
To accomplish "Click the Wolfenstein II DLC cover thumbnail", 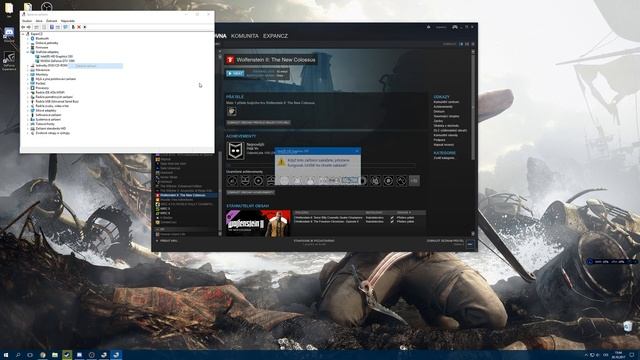I will point(258,223).
